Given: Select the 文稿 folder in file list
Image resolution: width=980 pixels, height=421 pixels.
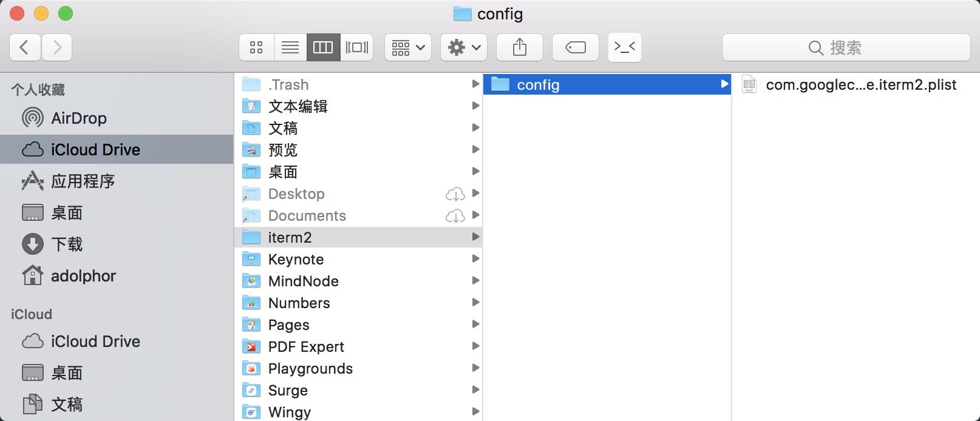Looking at the screenshot, I should 358,128.
